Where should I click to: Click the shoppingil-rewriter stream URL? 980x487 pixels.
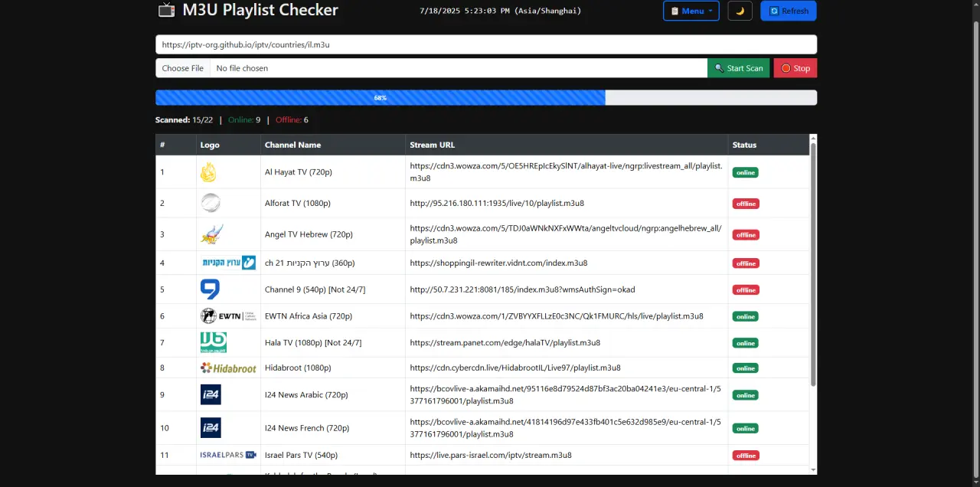tap(498, 263)
